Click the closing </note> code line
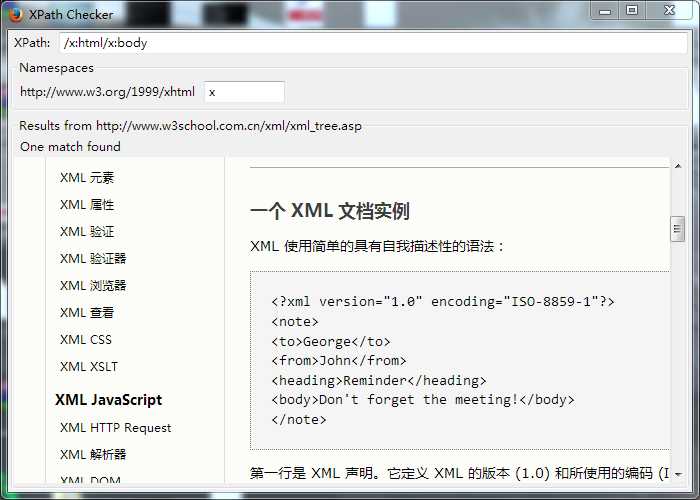700x500 pixels. pyautogui.click(x=299, y=420)
